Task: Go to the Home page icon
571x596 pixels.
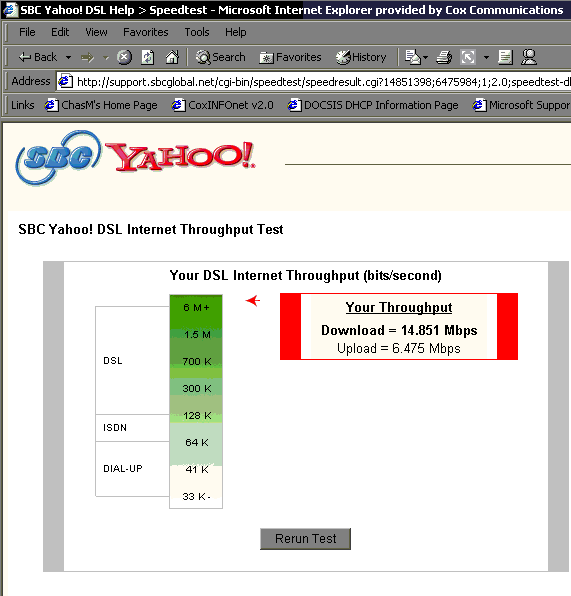Action: tap(172, 57)
